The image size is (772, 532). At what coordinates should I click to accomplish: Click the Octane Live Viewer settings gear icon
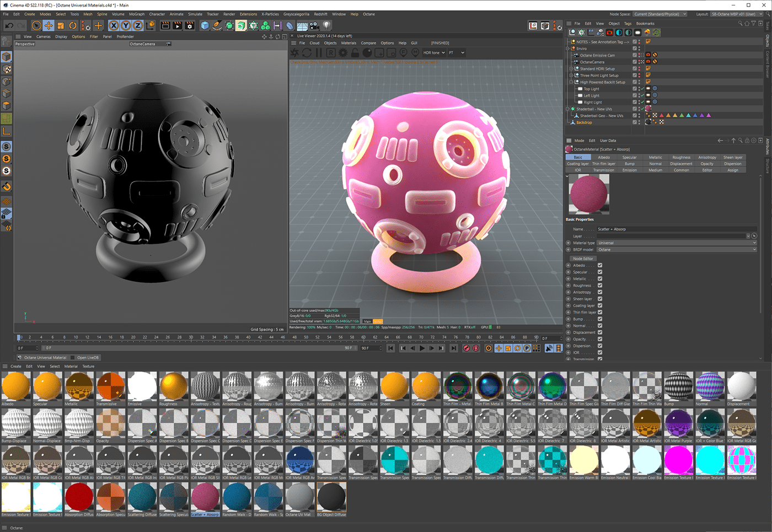tap(343, 53)
